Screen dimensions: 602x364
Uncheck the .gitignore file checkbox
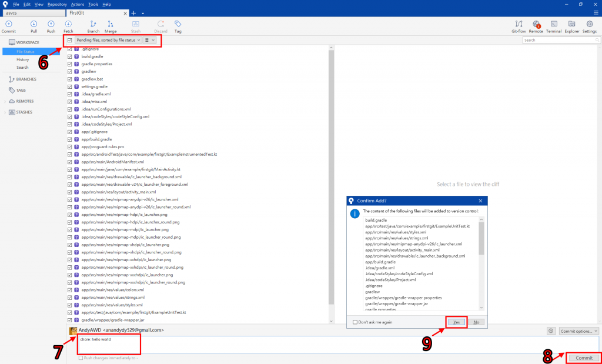pyautogui.click(x=69, y=49)
